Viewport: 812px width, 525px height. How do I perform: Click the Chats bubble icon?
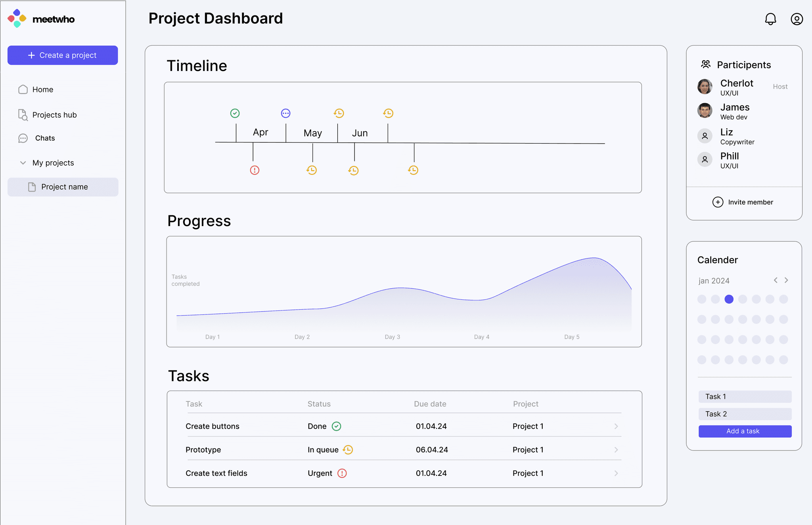point(23,138)
